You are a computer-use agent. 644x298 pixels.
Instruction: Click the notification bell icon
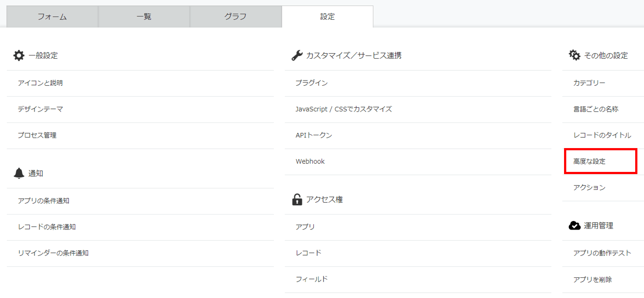[19, 173]
